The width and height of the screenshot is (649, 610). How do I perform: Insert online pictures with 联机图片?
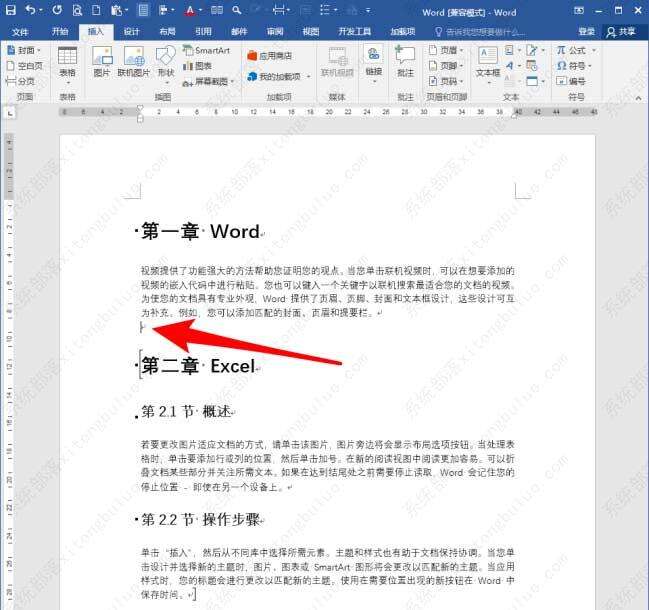pos(133,62)
